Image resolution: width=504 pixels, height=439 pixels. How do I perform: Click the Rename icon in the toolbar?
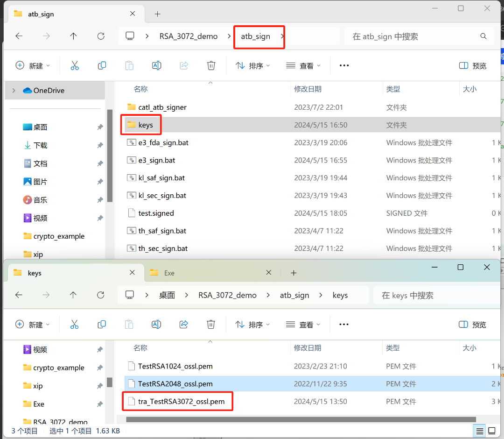tap(156, 65)
